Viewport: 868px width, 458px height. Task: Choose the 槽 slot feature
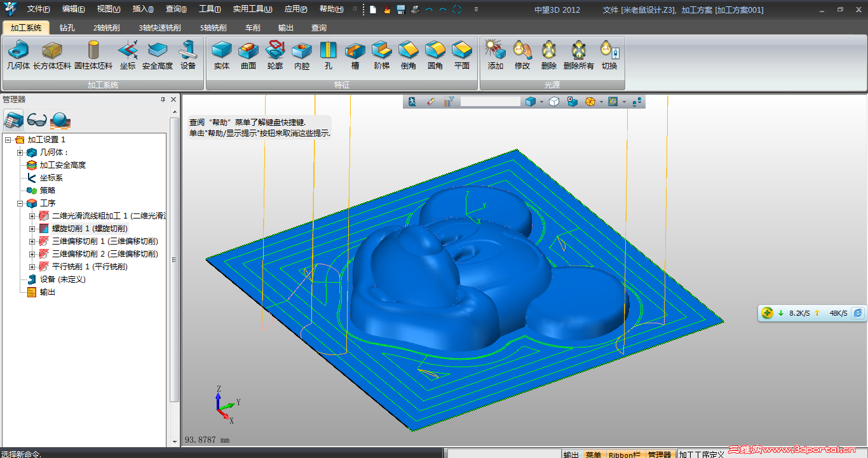click(355, 55)
